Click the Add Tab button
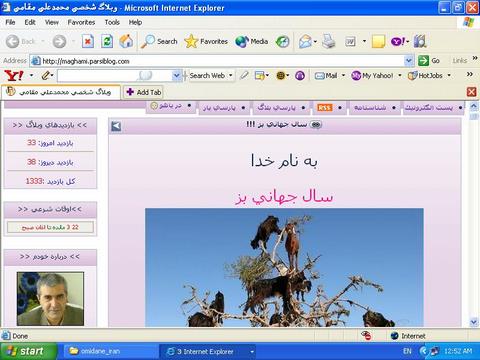The image size is (480, 360). tap(144, 92)
